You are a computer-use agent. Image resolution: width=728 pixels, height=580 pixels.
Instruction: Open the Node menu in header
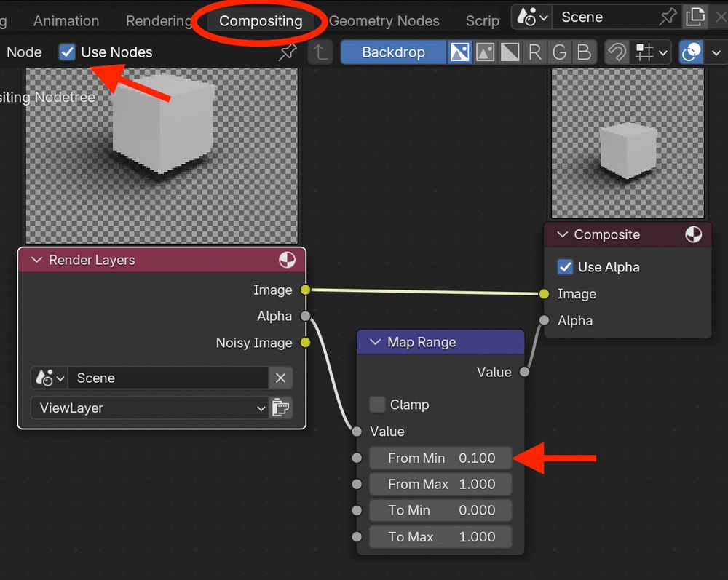coord(24,52)
